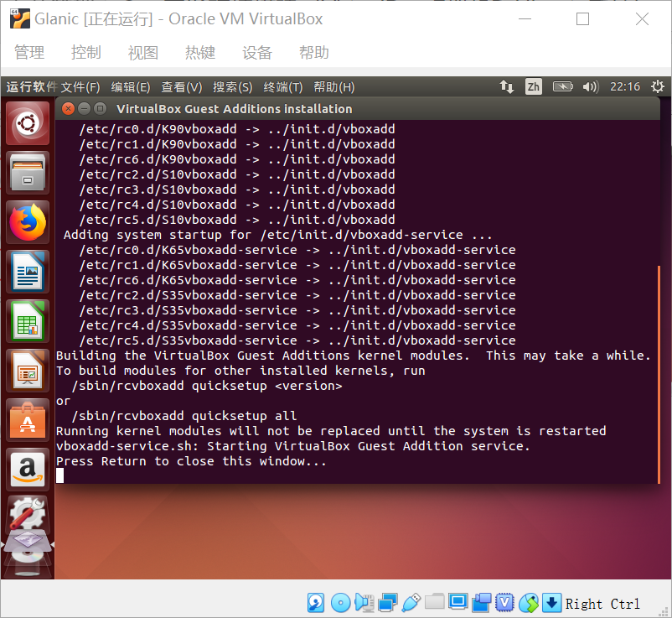Open the 搜索(S) terminal menu
Screen dimensions: 672x618
233,87
